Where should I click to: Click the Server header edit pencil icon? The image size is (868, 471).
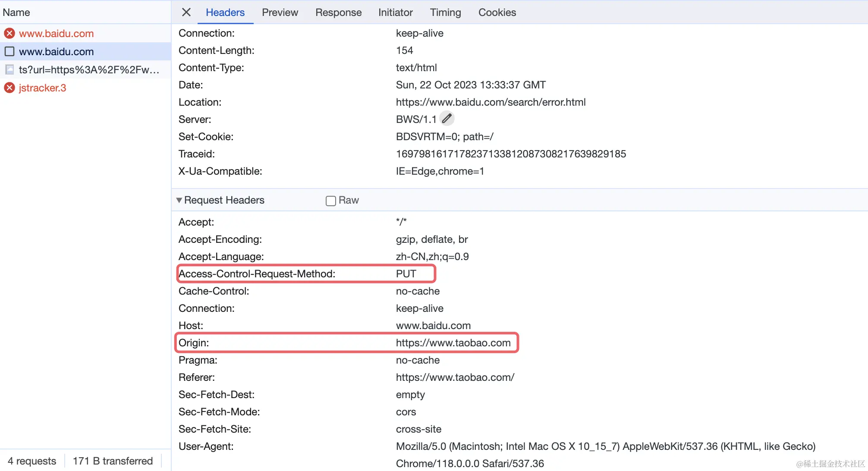[x=447, y=118]
